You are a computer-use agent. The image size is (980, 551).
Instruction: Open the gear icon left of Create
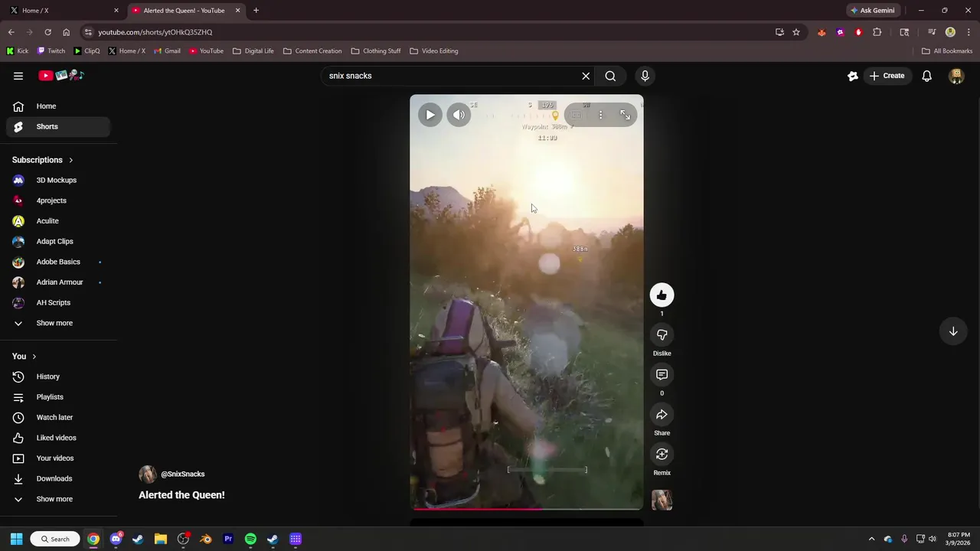pyautogui.click(x=853, y=76)
